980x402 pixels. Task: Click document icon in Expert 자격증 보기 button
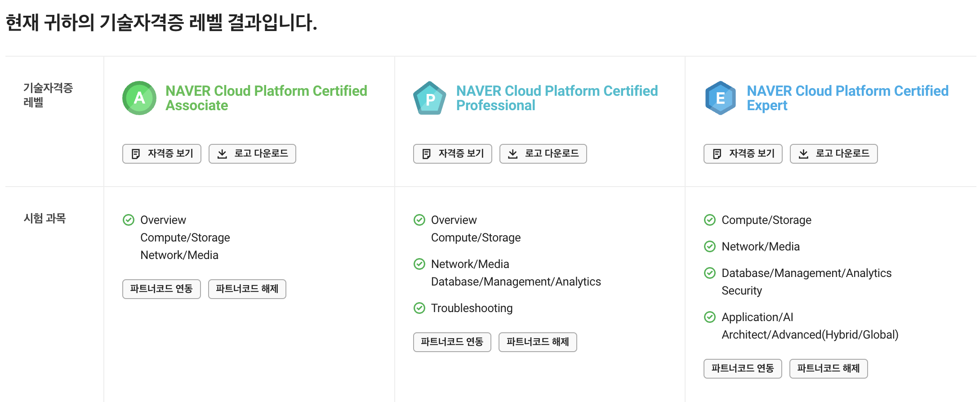point(717,154)
